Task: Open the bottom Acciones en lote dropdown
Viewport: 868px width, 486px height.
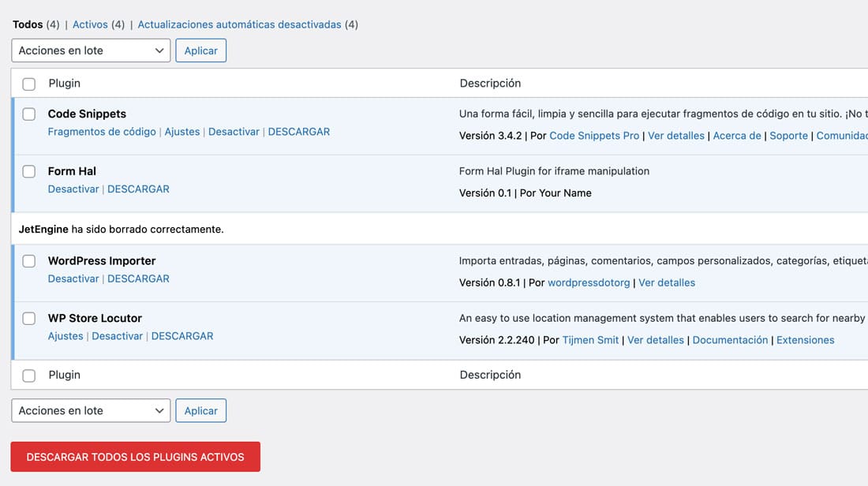Action: (x=91, y=411)
